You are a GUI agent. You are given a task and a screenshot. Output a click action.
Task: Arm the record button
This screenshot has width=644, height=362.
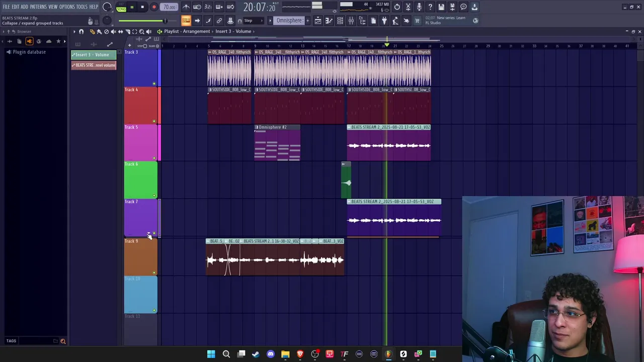pyautogui.click(x=154, y=7)
